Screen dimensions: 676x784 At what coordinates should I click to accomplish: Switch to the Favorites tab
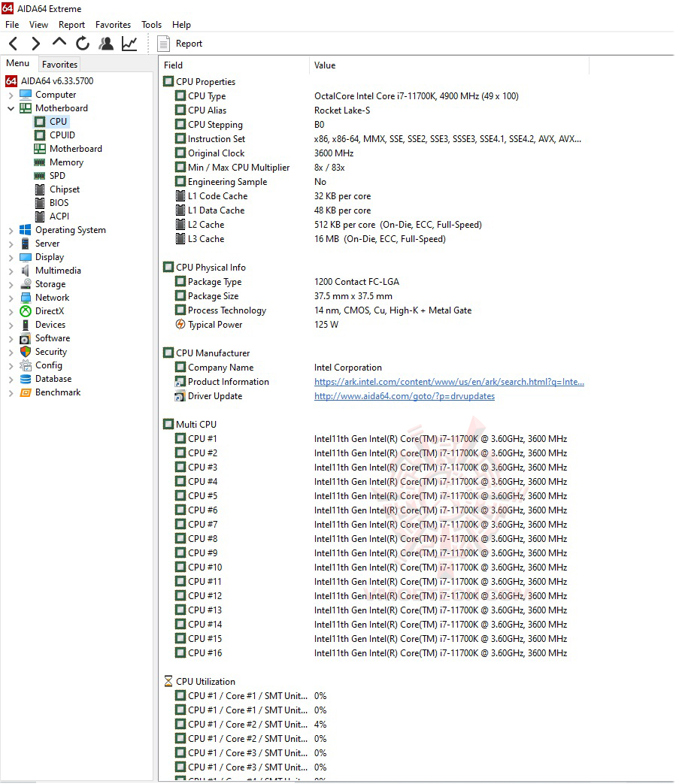point(59,64)
